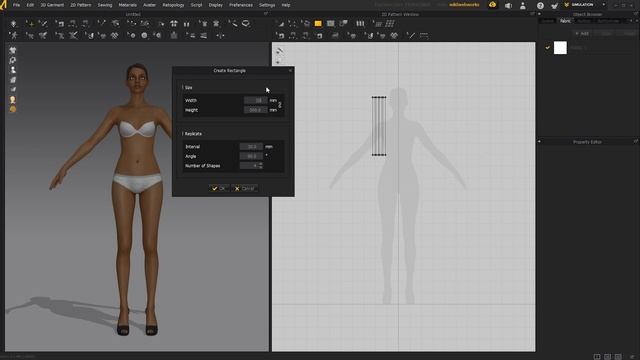Click the Interval input field
This screenshot has height=360, width=640.
251,146
